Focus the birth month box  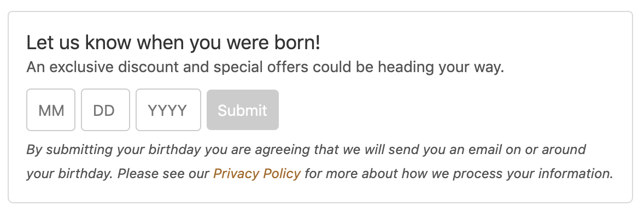(51, 110)
